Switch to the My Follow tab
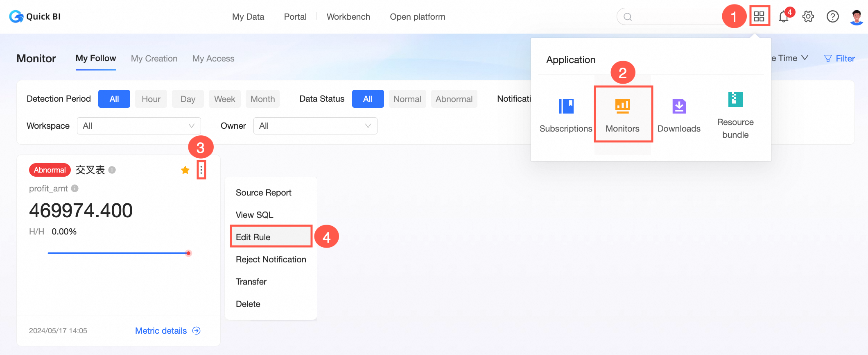This screenshot has width=868, height=355. (96, 58)
